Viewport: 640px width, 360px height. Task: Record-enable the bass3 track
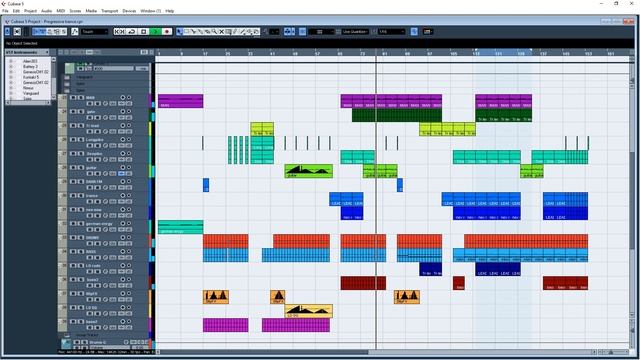[122, 280]
